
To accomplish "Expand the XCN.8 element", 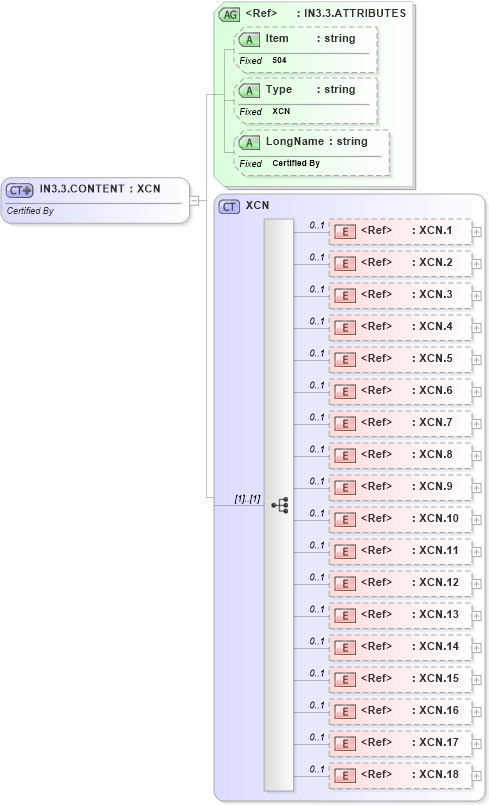I will coord(477,456).
